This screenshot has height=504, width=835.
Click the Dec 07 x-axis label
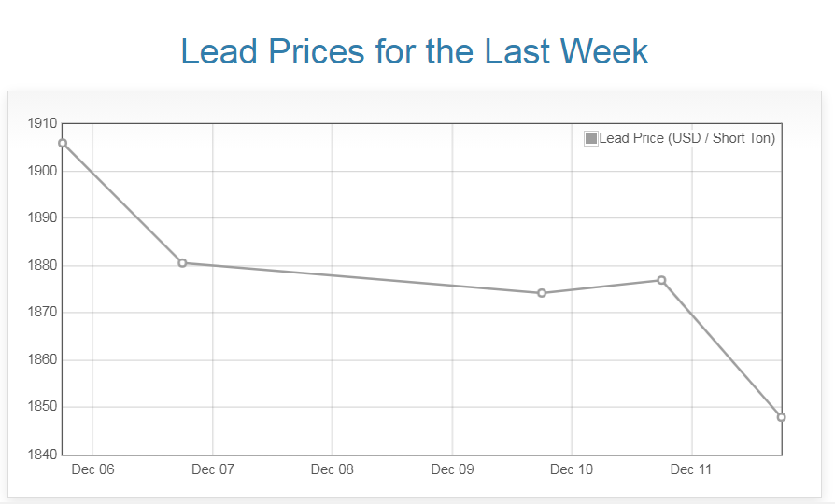point(213,469)
